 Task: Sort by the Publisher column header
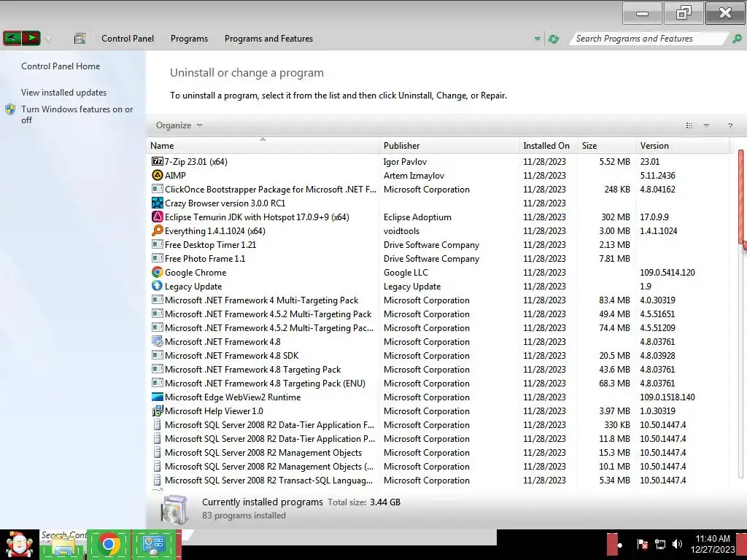click(449, 146)
